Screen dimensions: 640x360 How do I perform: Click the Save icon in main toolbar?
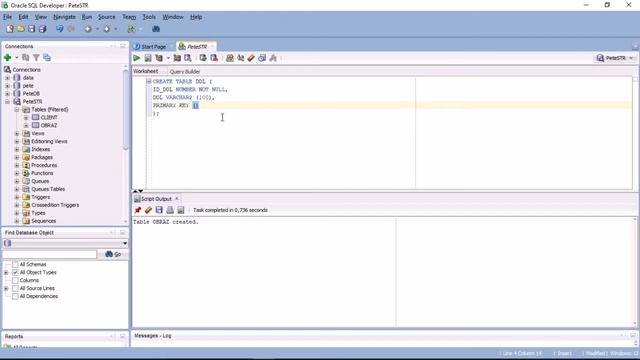(31, 29)
